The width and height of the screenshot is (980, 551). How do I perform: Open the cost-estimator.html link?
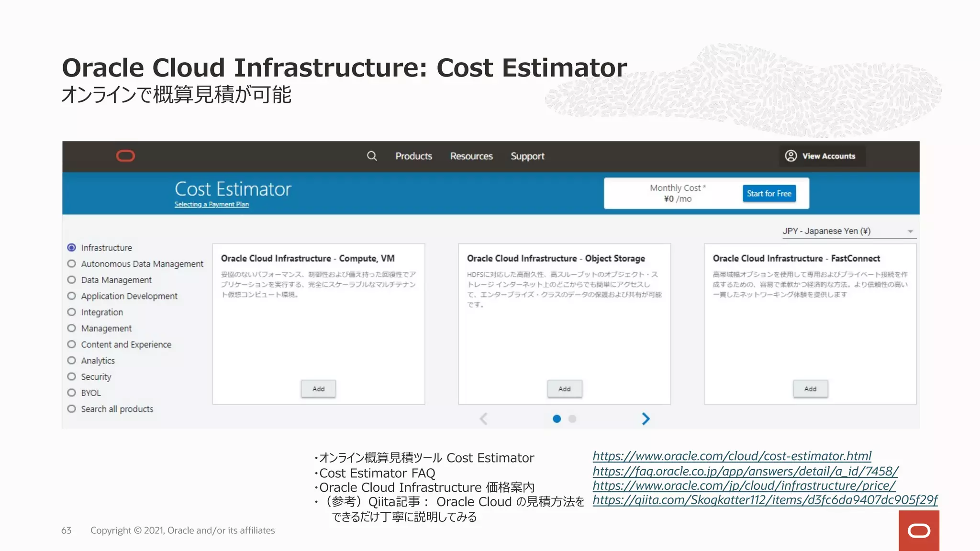[x=732, y=456]
